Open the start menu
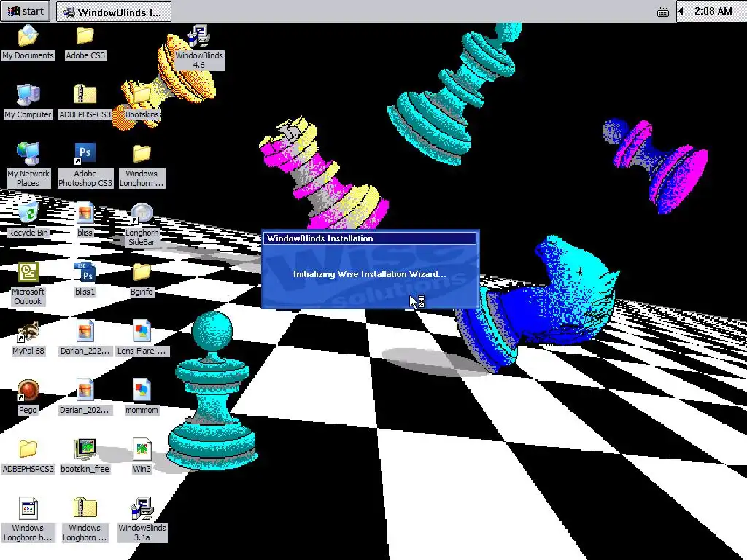 [26, 11]
